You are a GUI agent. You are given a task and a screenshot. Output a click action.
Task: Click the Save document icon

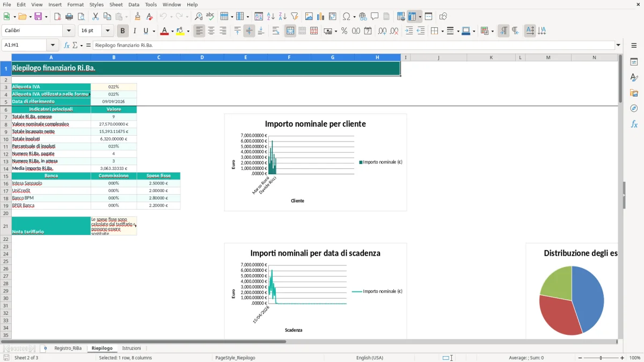[x=38, y=17]
